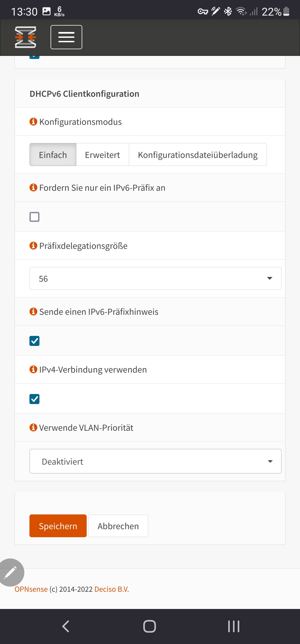Image resolution: width=300 pixels, height=644 pixels.
Task: Open the hamburger navigation menu
Action: click(66, 37)
